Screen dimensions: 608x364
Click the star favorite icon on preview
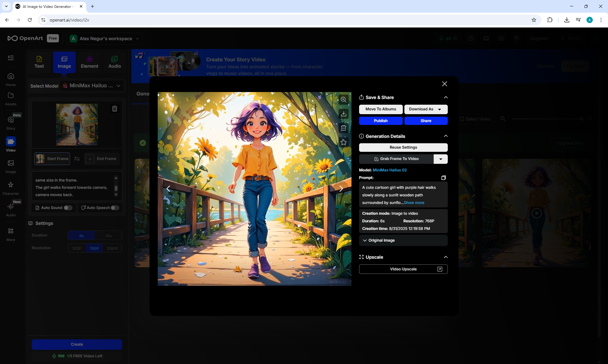tap(344, 142)
